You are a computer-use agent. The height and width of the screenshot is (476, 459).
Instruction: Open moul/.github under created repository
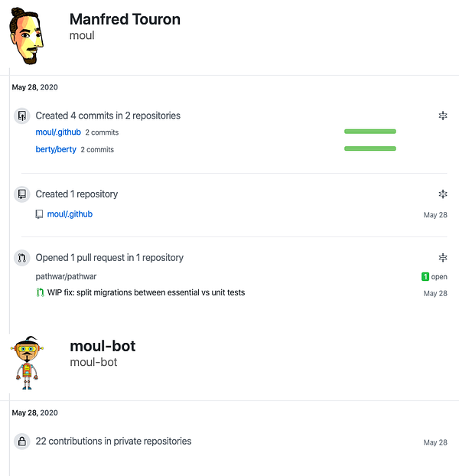coord(70,214)
